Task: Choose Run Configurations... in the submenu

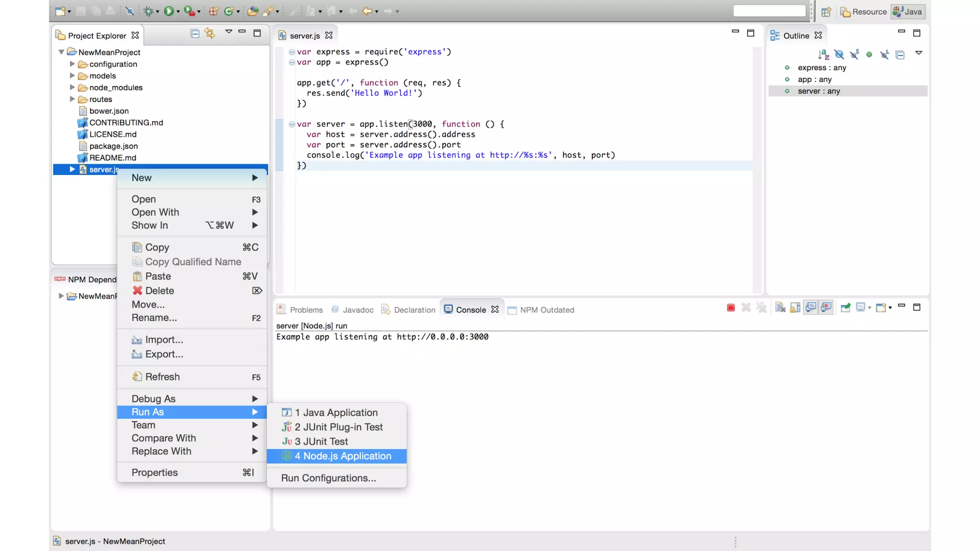Action: [328, 478]
